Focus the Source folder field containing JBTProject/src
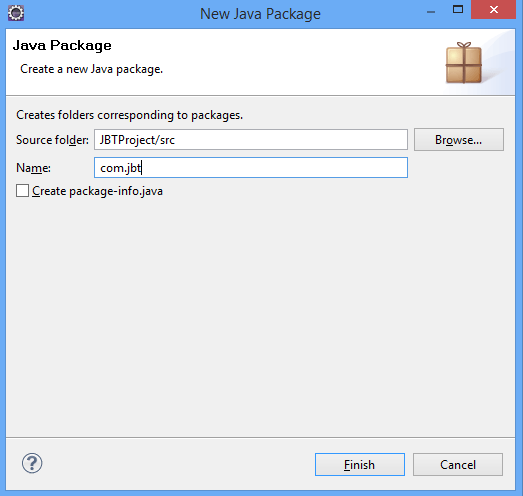 pyautogui.click(x=251, y=140)
